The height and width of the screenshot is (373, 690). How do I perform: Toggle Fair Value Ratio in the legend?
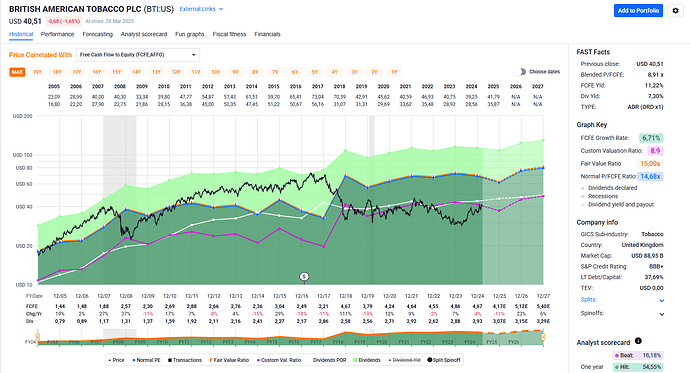(229, 360)
